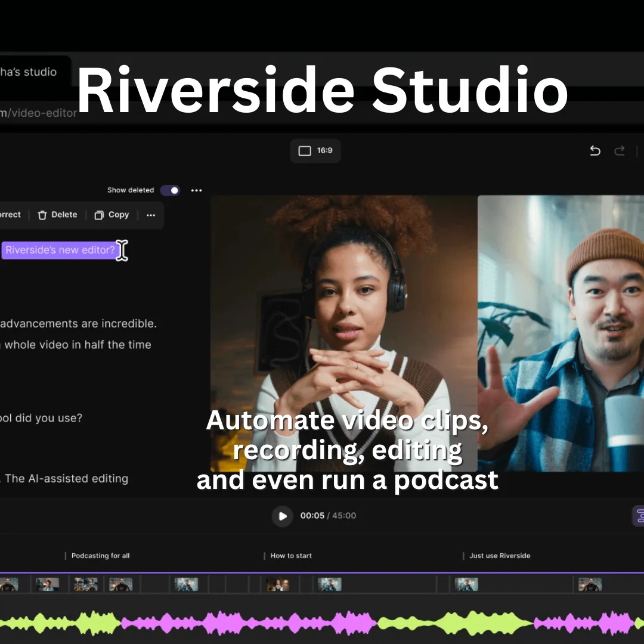Click the purple icon at timeline right edge
Viewport: 644px width, 644px height.
point(639,516)
